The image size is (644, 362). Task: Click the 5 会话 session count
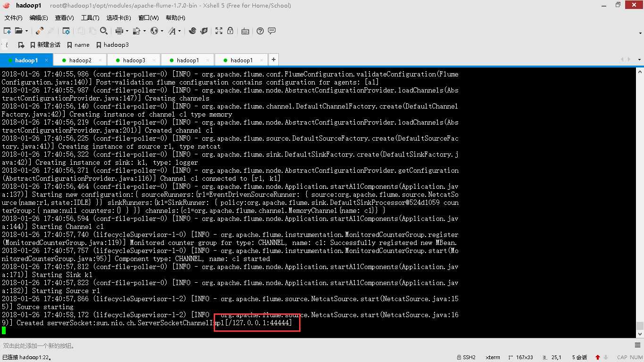point(579,357)
